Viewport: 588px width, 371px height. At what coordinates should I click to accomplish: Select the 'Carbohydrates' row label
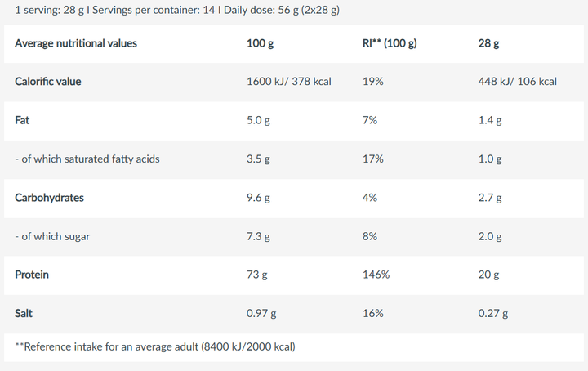coord(49,198)
